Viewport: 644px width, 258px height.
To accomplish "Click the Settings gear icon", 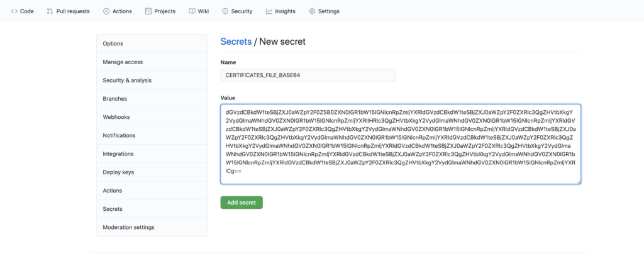I will point(312,11).
